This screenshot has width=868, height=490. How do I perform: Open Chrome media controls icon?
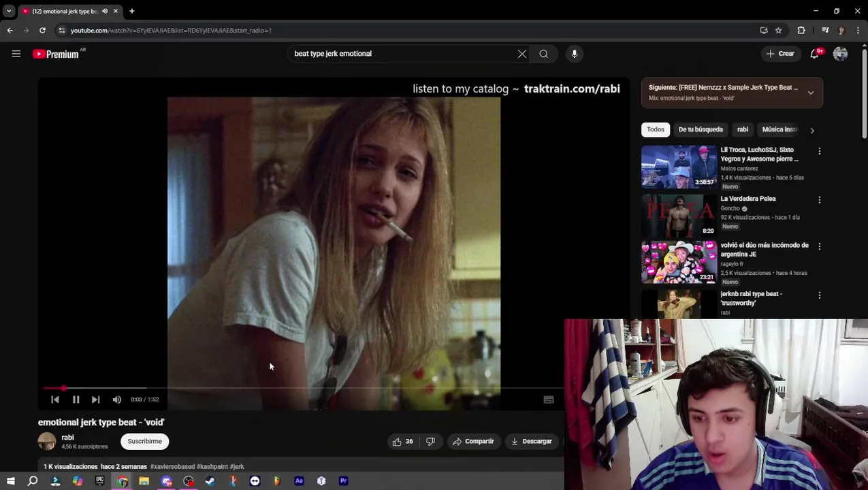pos(825,30)
